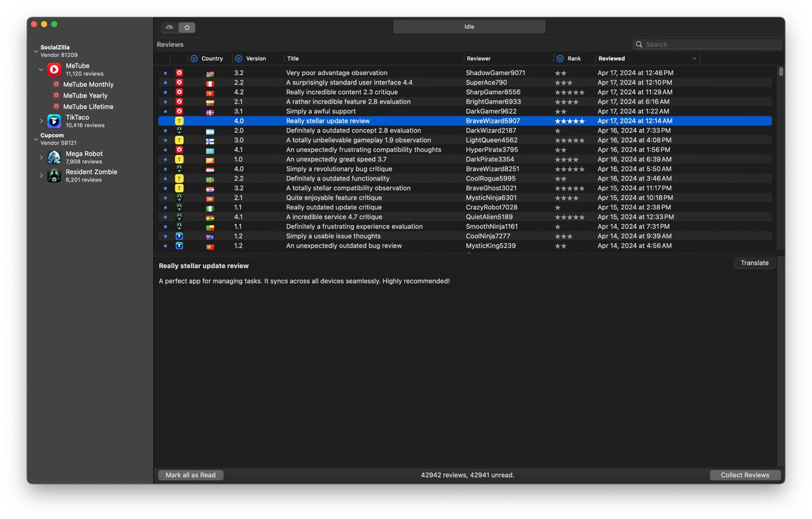
Task: Click the country flag in MysticKing5239's row
Action: 210,246
